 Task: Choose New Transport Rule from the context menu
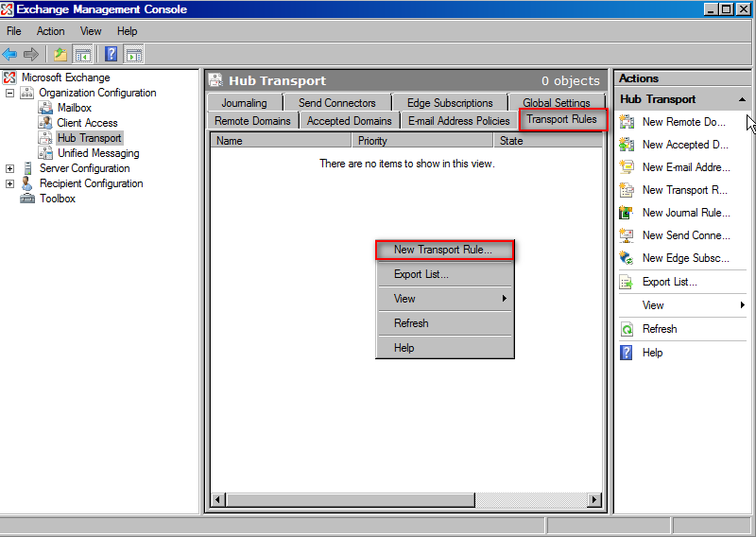coord(444,250)
